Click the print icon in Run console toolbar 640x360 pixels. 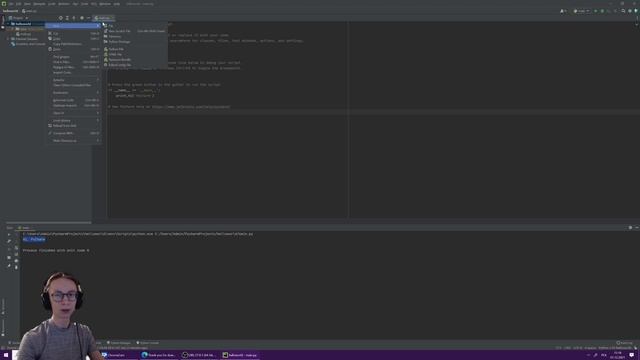16,261
